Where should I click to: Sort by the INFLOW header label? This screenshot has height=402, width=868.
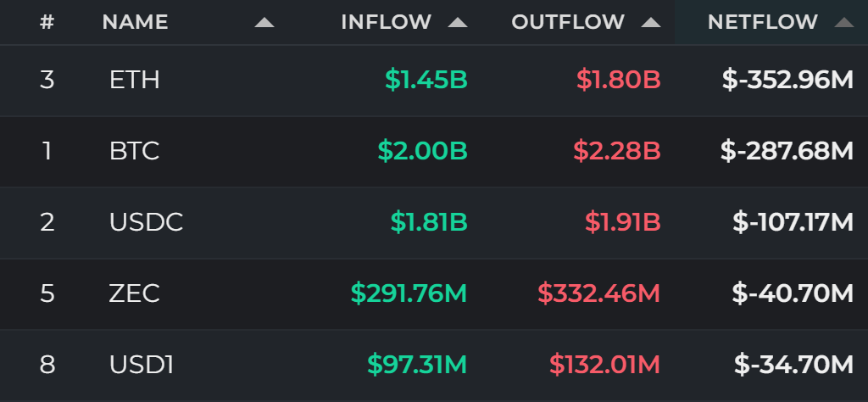tap(386, 22)
